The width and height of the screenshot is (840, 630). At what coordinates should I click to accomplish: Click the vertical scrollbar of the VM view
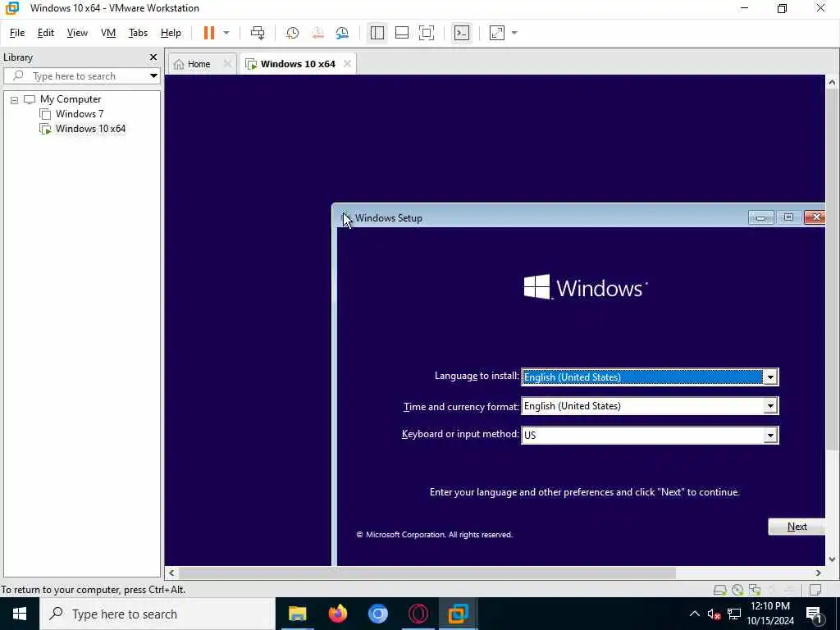coord(832,269)
